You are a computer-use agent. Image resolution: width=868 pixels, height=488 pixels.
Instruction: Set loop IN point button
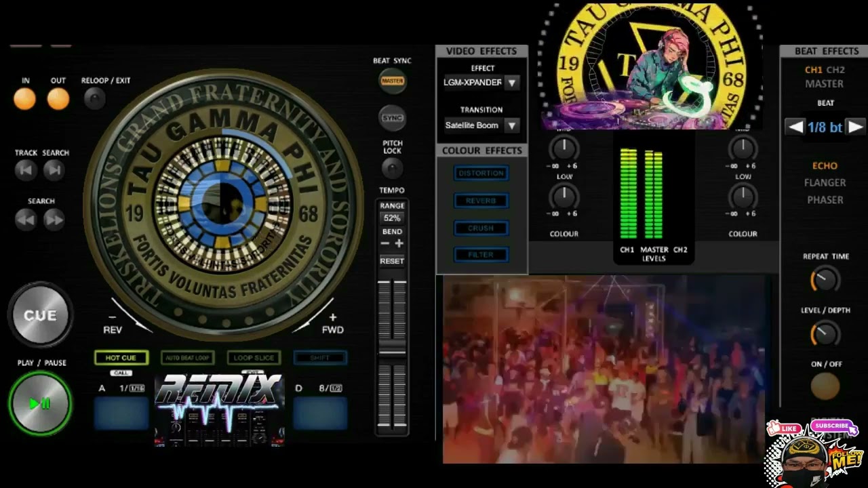(x=25, y=99)
